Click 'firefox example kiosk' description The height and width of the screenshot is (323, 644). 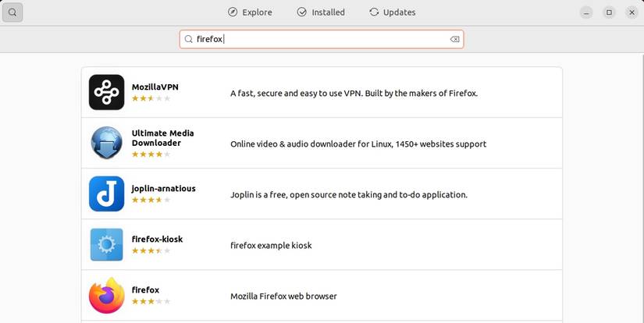271,246
